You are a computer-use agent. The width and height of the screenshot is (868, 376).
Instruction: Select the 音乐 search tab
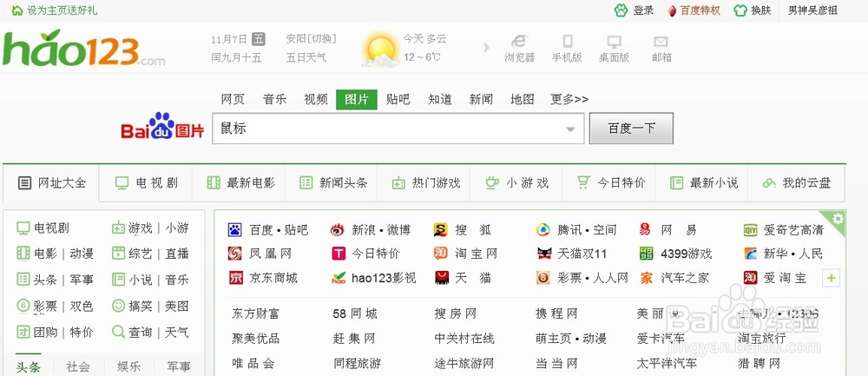pyautogui.click(x=274, y=100)
